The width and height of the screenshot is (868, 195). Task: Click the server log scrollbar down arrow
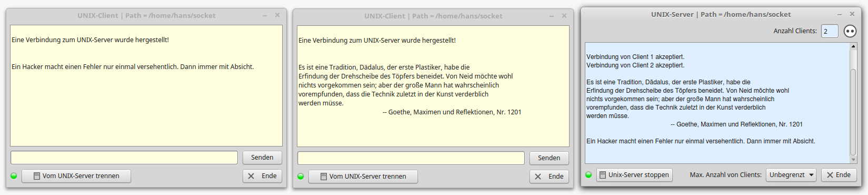[853, 159]
